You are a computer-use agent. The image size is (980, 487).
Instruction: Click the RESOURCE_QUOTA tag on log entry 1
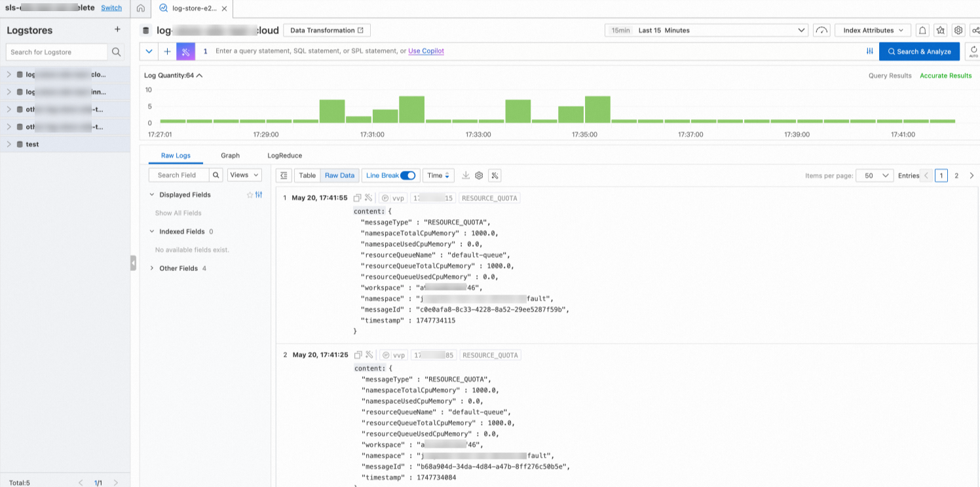pyautogui.click(x=489, y=198)
